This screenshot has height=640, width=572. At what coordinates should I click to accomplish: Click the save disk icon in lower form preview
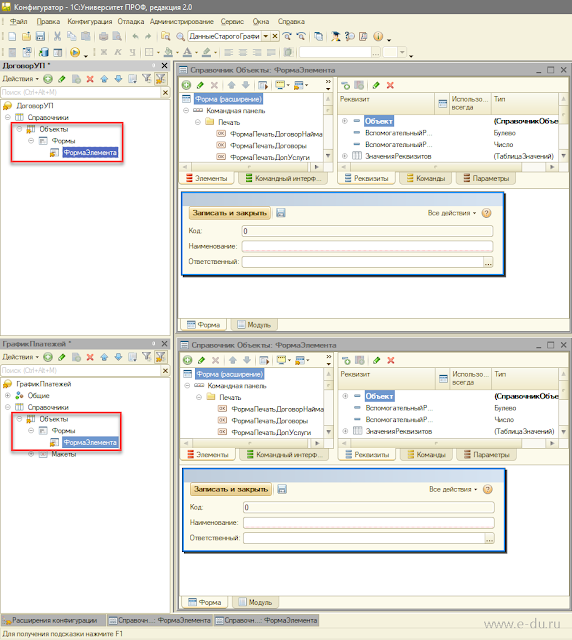(282, 489)
